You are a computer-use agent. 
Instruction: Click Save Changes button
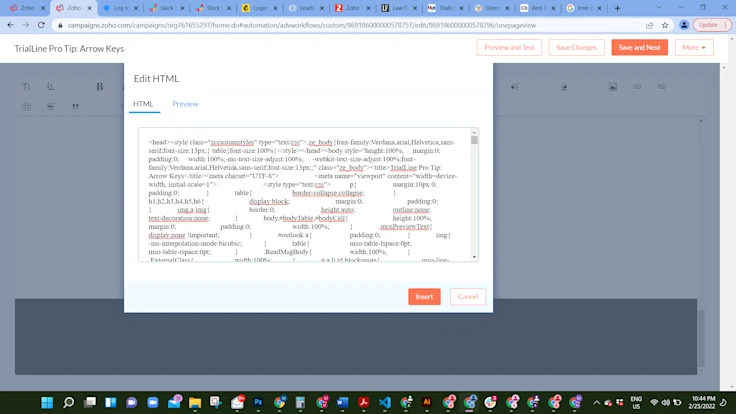(x=576, y=47)
